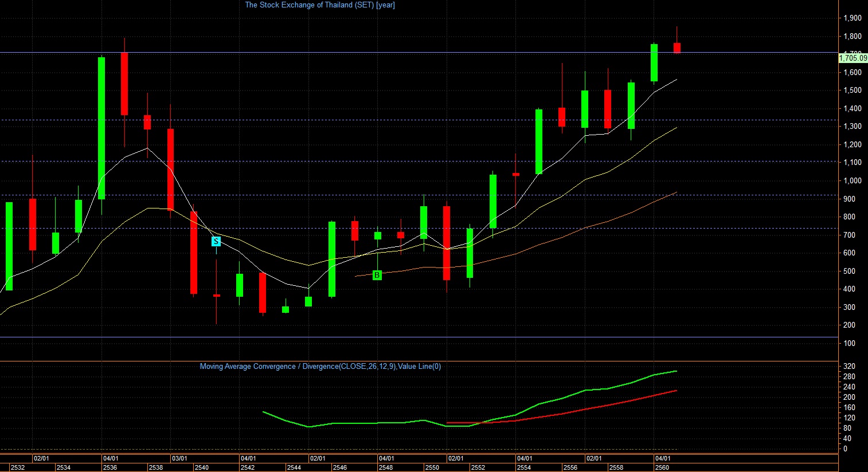Click the year 2558 on the time axis
868x472 pixels.
(x=616, y=467)
